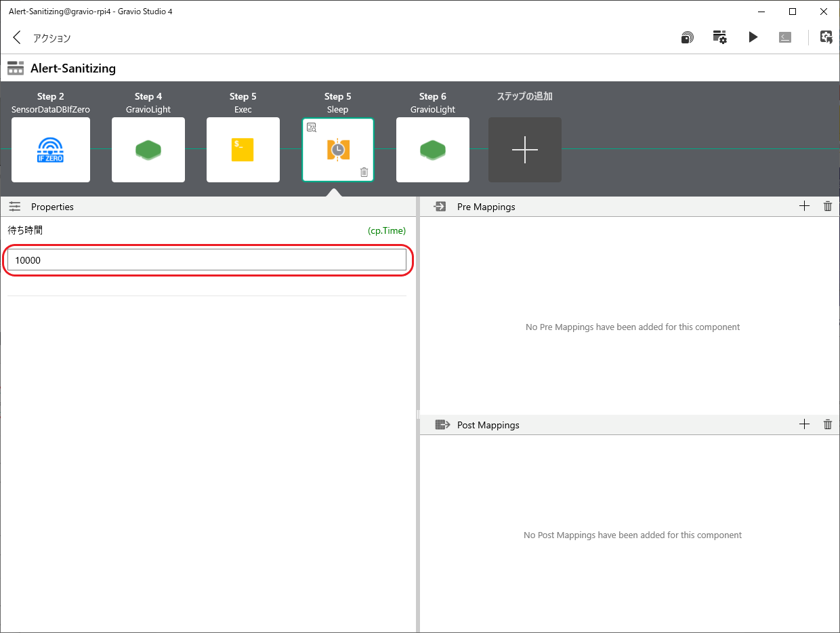840x633 pixels.
Task: Minimize the Gravio Studio window
Action: (761, 12)
